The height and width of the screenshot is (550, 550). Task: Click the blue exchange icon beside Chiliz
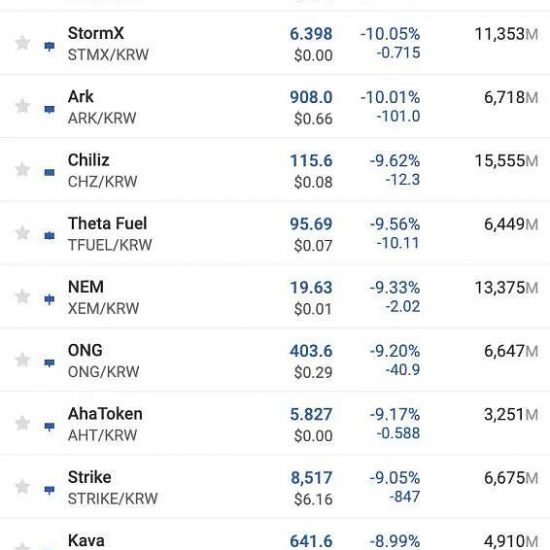(x=49, y=172)
